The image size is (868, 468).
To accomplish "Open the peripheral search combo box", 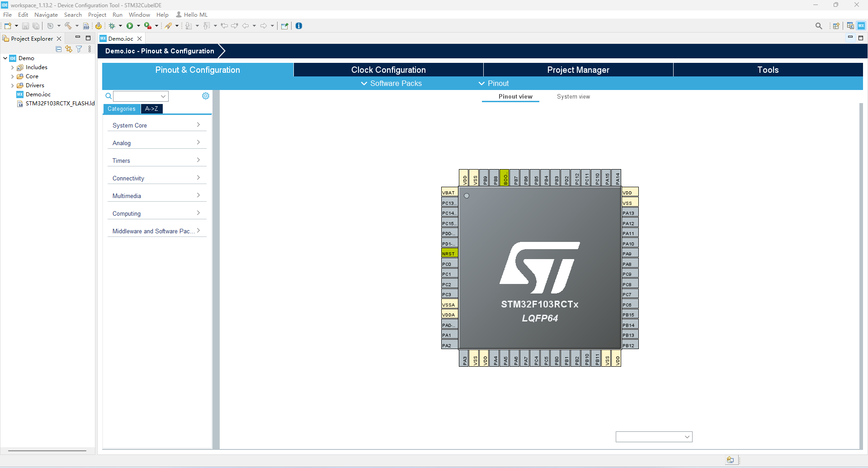I will pyautogui.click(x=141, y=96).
